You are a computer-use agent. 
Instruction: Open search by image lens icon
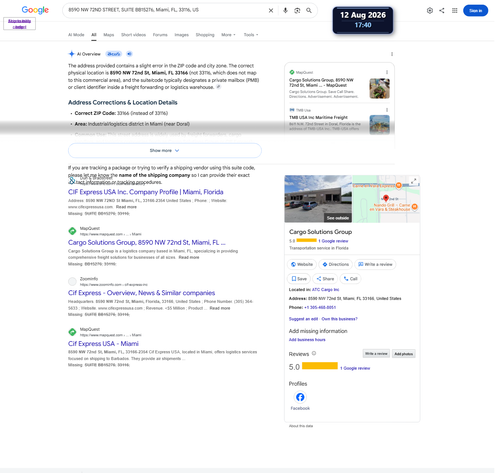(297, 11)
